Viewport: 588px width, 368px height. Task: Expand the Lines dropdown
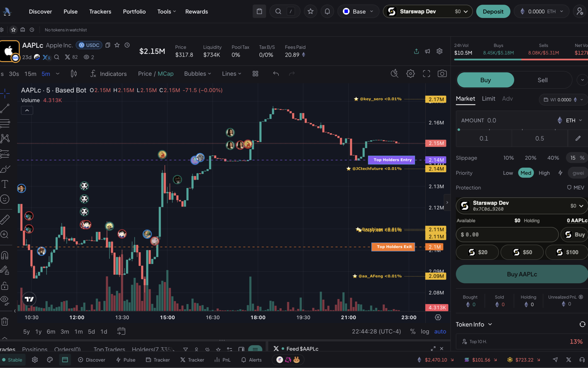click(232, 74)
